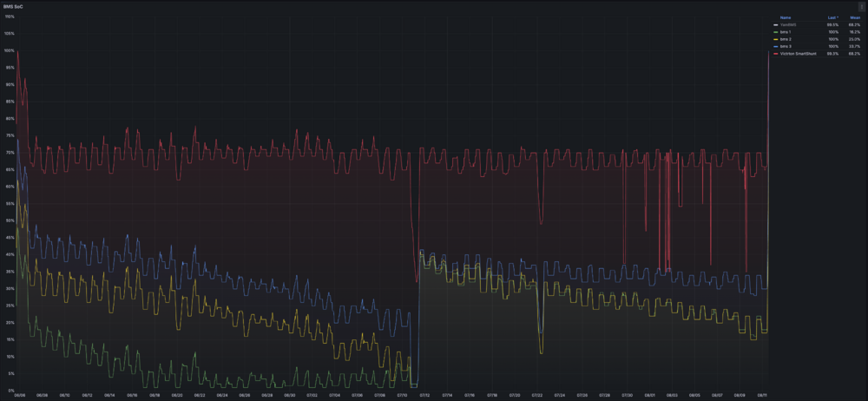Open the panel menu (three dots)
Viewport: 868px width, 401px height.
(862, 8)
